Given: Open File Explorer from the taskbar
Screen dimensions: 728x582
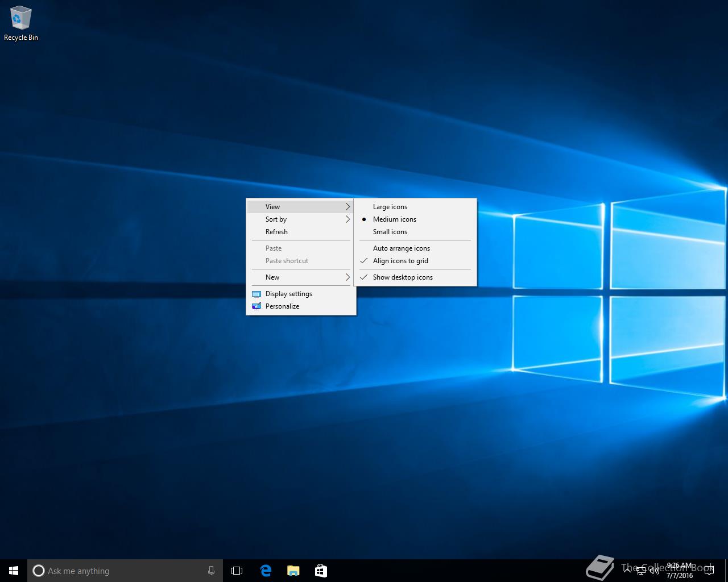Looking at the screenshot, I should coord(293,571).
